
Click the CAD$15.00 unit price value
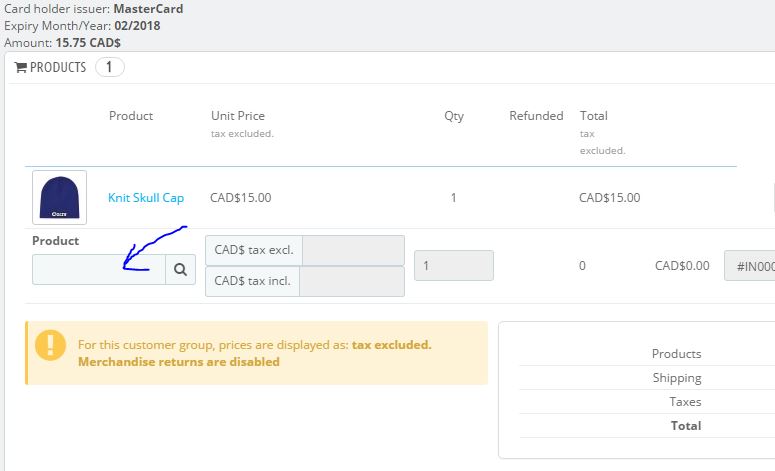[240, 198]
